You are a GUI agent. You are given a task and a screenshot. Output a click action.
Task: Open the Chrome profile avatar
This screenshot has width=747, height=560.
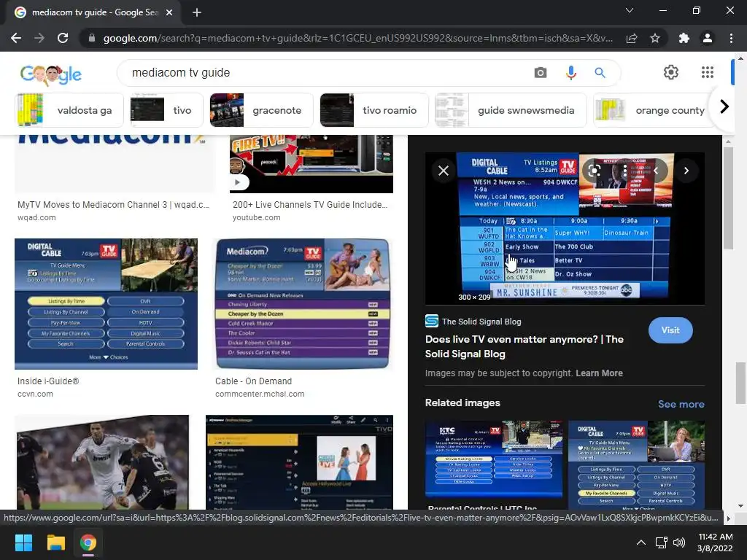pyautogui.click(x=708, y=38)
